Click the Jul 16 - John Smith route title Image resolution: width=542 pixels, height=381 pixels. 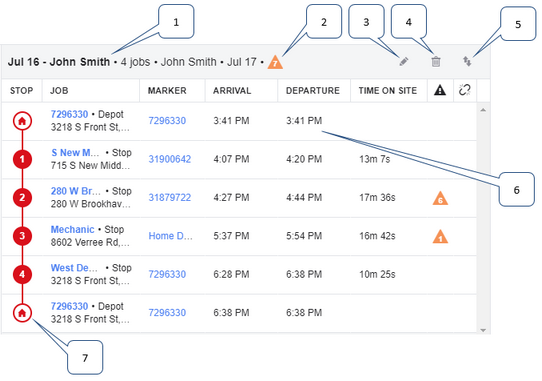[59, 62]
